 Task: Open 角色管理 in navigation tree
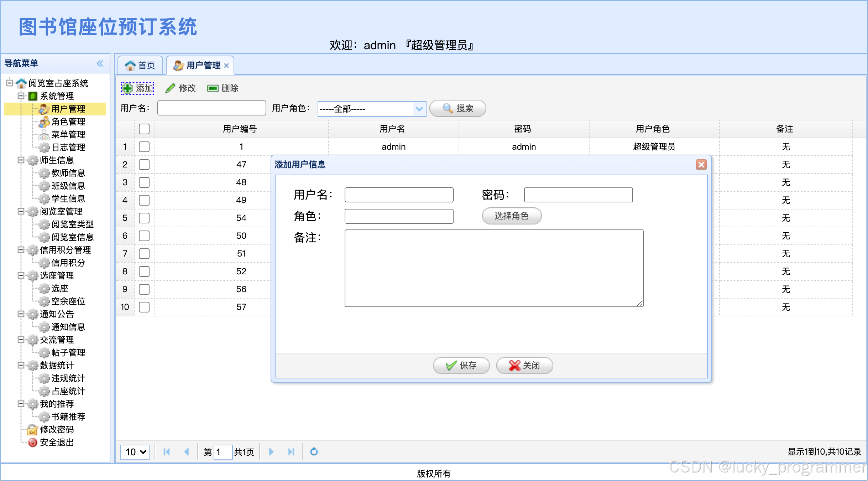(x=68, y=121)
